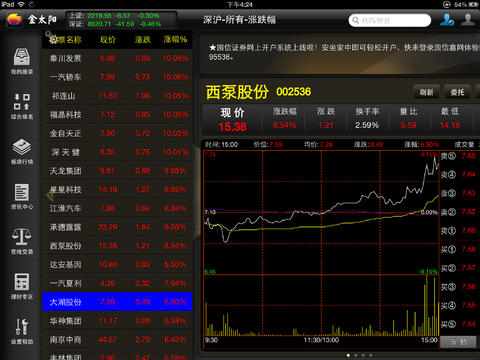Viewport: 480px width, 360px height.
Task: Click the blue user login icon
Action: coord(447,20)
